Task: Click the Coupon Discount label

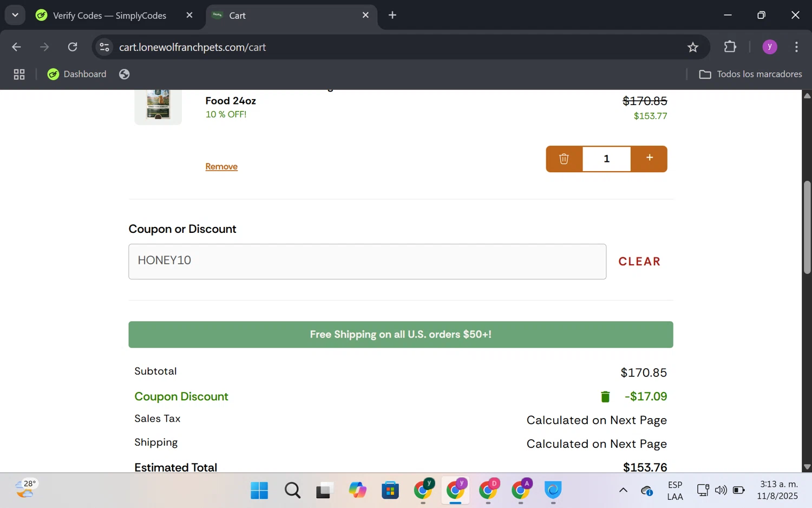Action: pos(181,396)
